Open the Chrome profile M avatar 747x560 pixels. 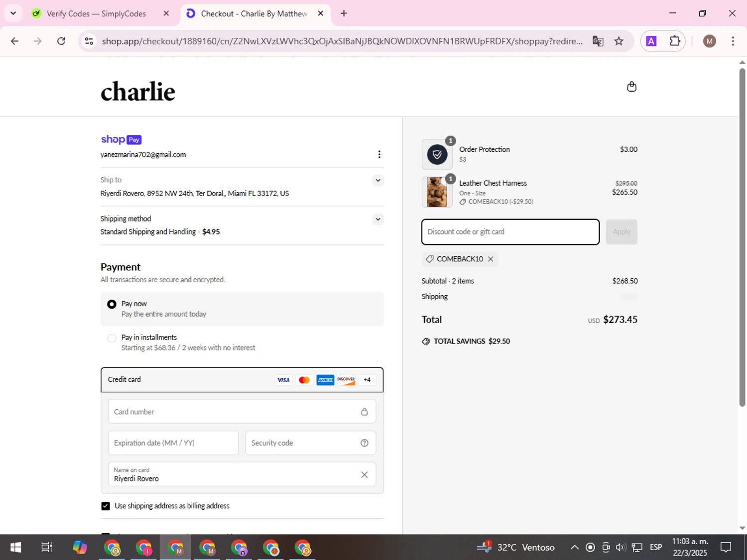click(x=710, y=41)
